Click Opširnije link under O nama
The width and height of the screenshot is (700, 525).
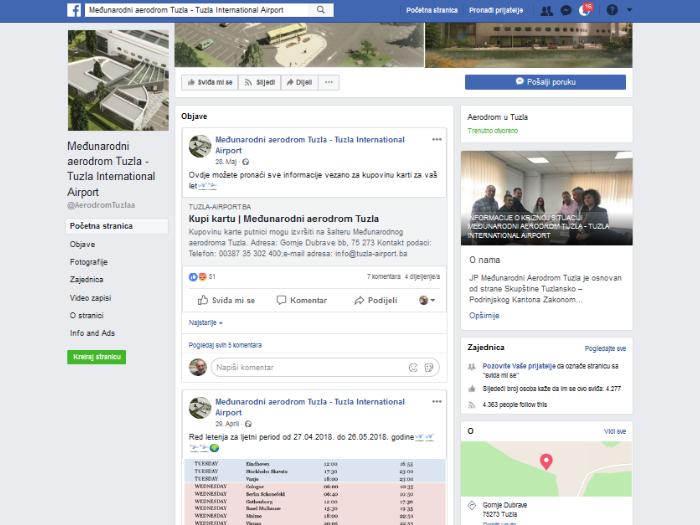(x=484, y=316)
